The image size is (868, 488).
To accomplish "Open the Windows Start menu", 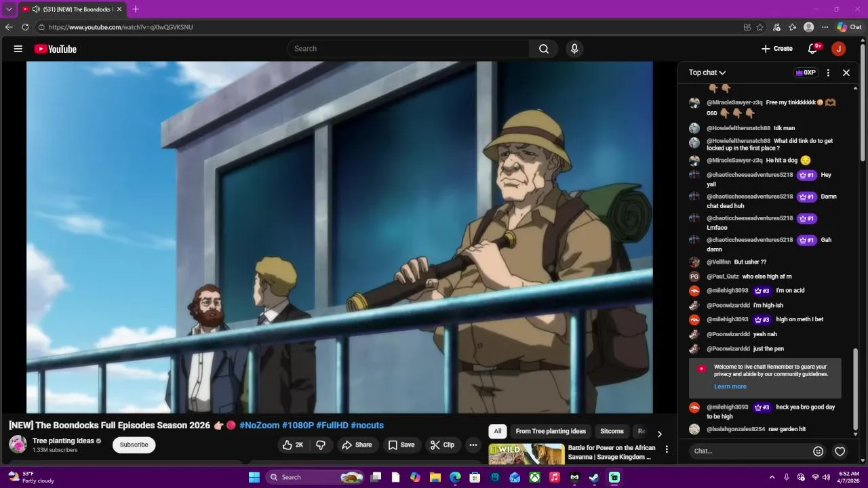I will 254,478.
